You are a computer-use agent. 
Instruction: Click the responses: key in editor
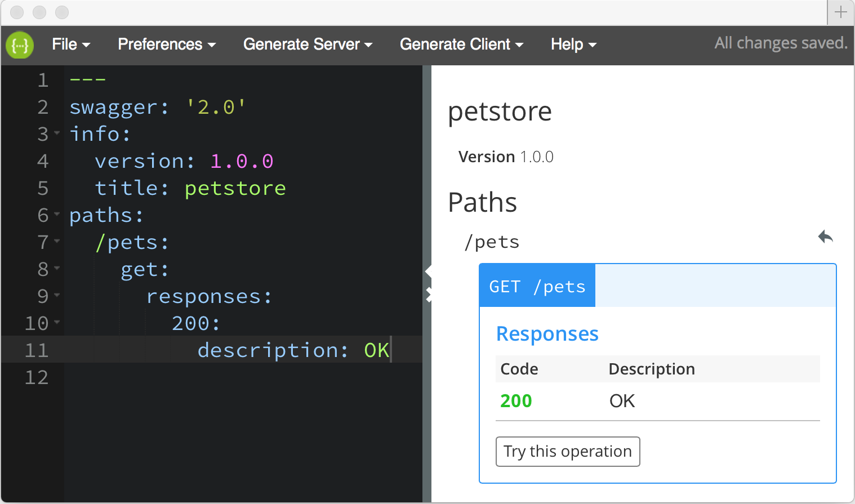(209, 296)
